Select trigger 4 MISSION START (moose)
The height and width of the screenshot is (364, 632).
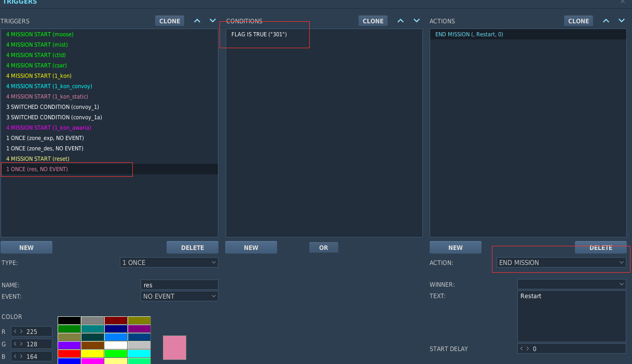click(109, 34)
